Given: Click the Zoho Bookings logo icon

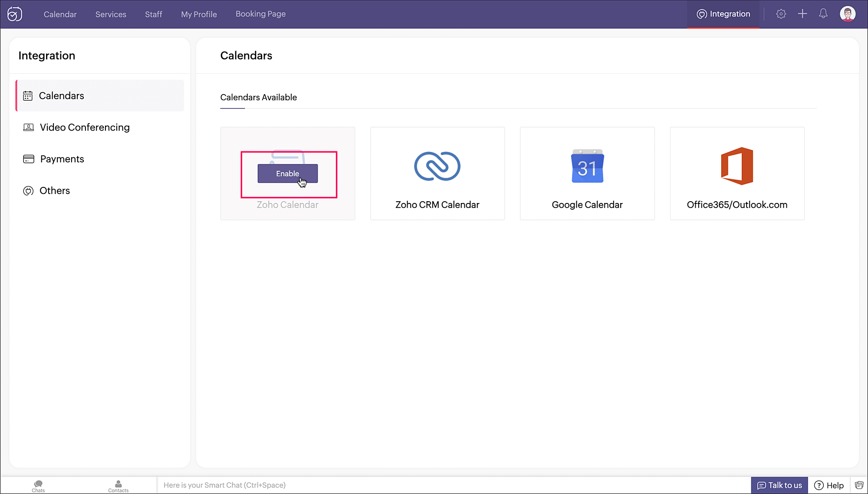Looking at the screenshot, I should (15, 14).
